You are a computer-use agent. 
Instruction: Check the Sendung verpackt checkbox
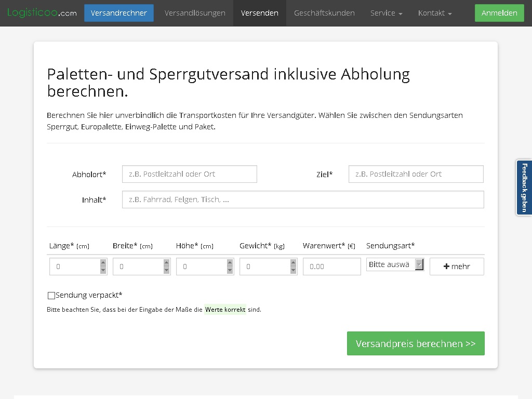[x=51, y=296]
